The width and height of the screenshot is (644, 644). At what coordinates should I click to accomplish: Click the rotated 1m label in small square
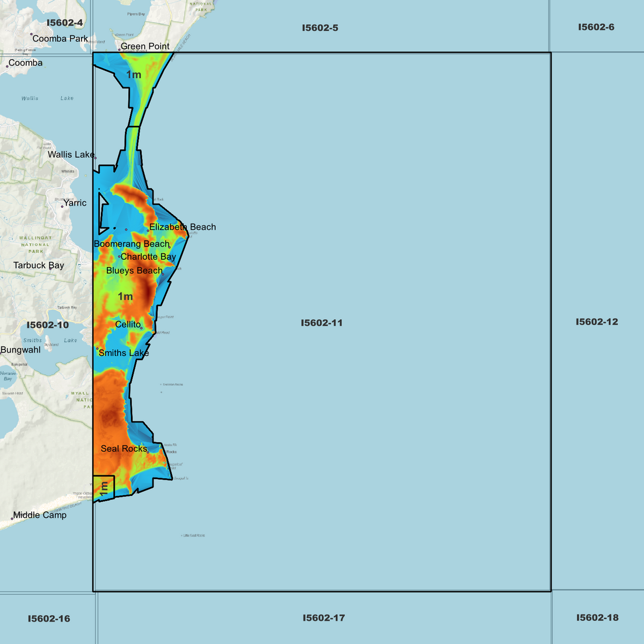pyautogui.click(x=104, y=488)
